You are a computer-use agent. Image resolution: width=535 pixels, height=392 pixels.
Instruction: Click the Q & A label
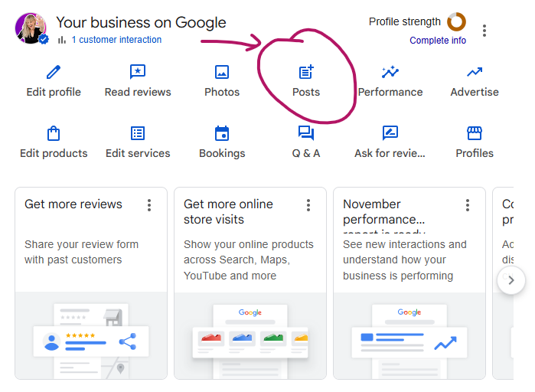point(306,154)
